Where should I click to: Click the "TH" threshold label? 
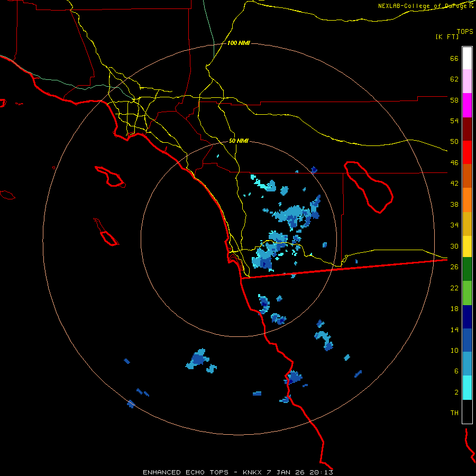(x=454, y=413)
